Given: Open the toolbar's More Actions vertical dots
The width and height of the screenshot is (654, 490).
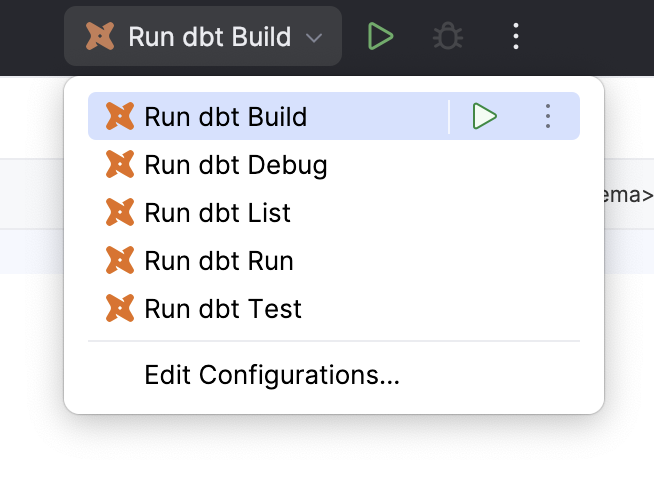Looking at the screenshot, I should (x=516, y=37).
